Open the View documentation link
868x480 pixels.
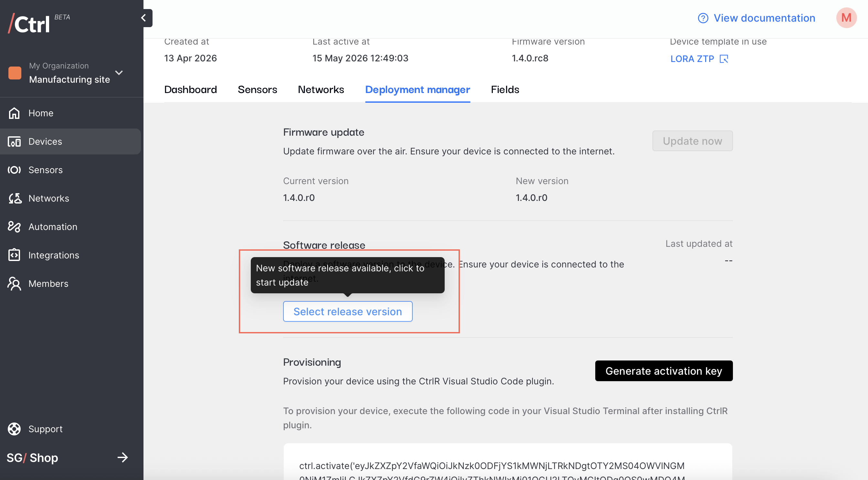tap(764, 18)
